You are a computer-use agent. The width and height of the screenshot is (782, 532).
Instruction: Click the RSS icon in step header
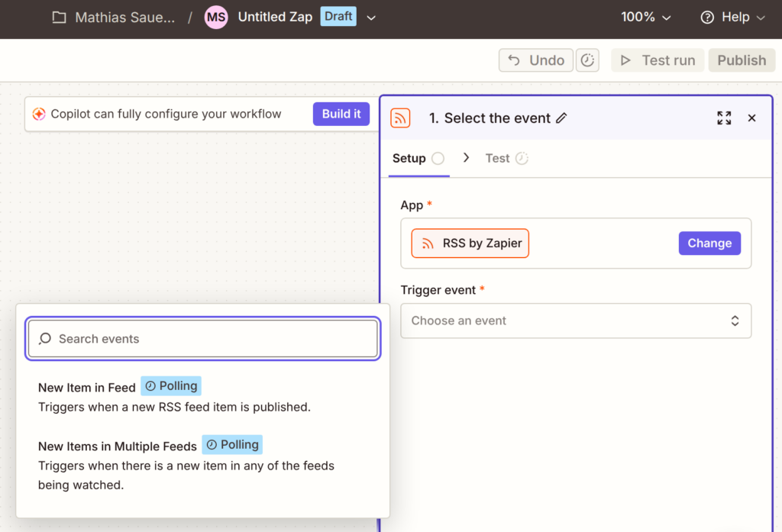pos(400,118)
